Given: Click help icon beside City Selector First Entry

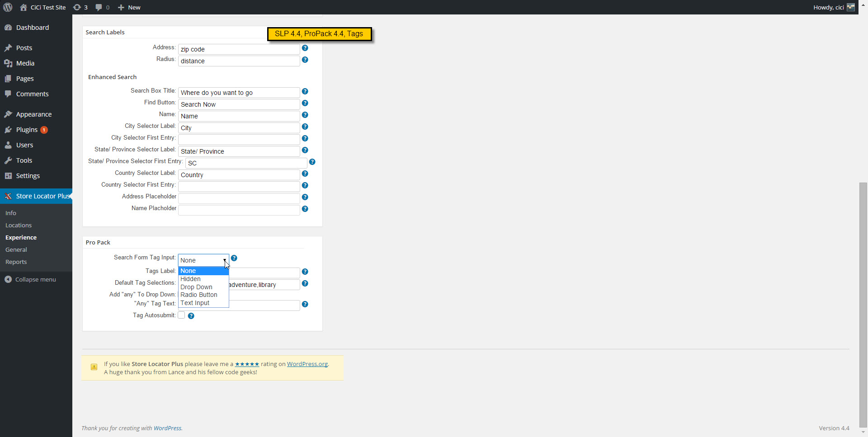Looking at the screenshot, I should coord(305,138).
